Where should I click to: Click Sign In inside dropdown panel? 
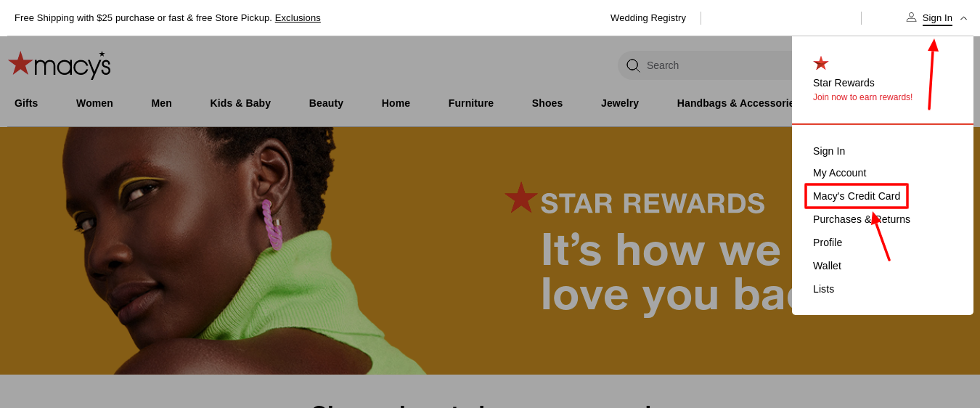829,151
